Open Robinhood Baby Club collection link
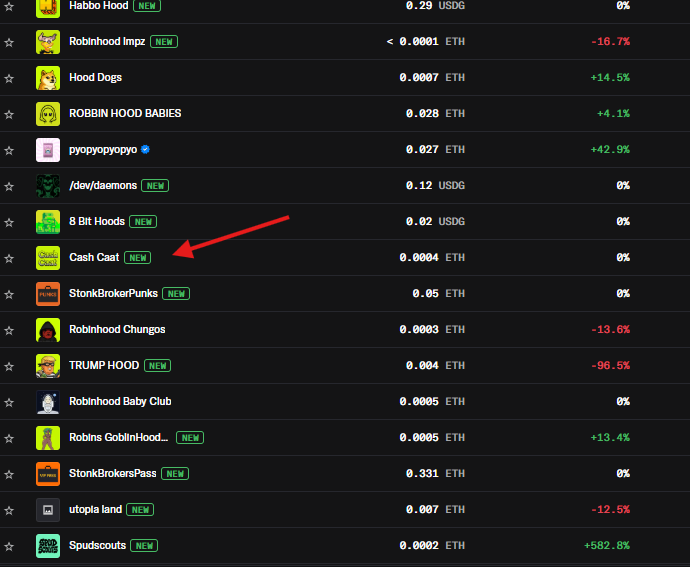 [x=120, y=401]
